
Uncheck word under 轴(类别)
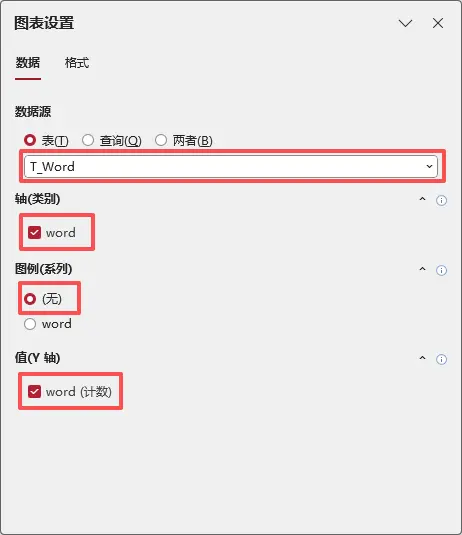pos(34,233)
